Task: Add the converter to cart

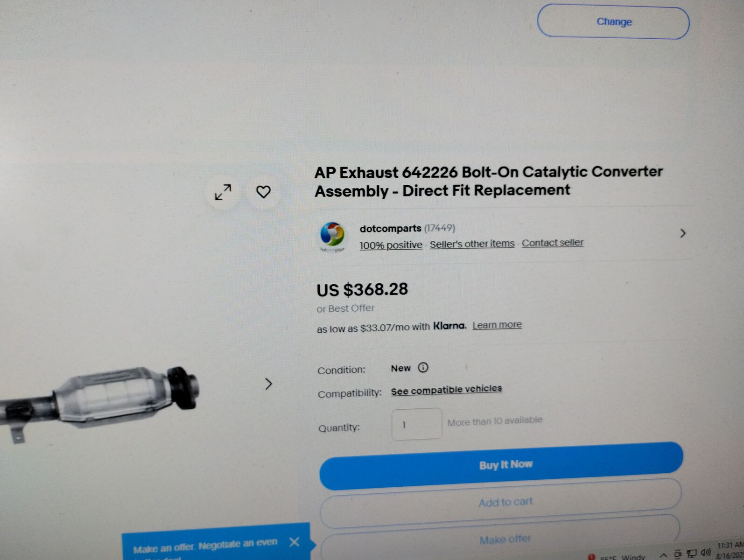Action: click(501, 502)
